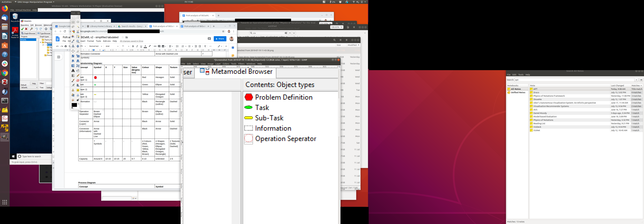Click the blue Share button

(220, 39)
